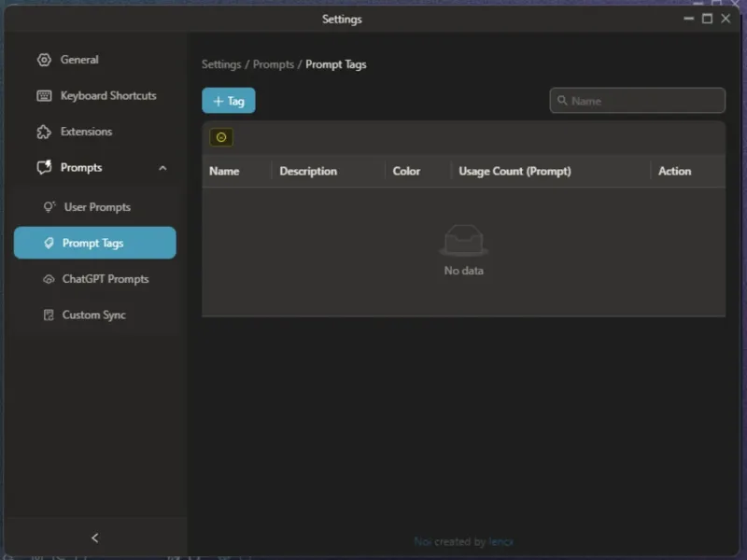Viewport: 747px width, 560px height.
Task: Click the ChatGPT Prompts cloud icon
Action: 49,279
